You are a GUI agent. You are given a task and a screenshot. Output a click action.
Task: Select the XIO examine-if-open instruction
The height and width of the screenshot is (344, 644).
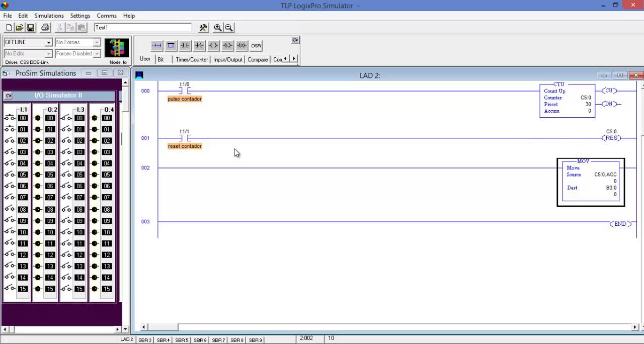(x=199, y=45)
